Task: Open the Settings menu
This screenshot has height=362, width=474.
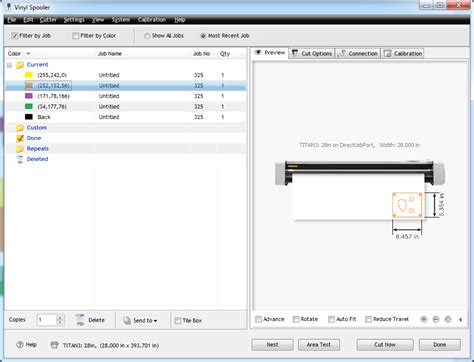Action: pos(74,20)
